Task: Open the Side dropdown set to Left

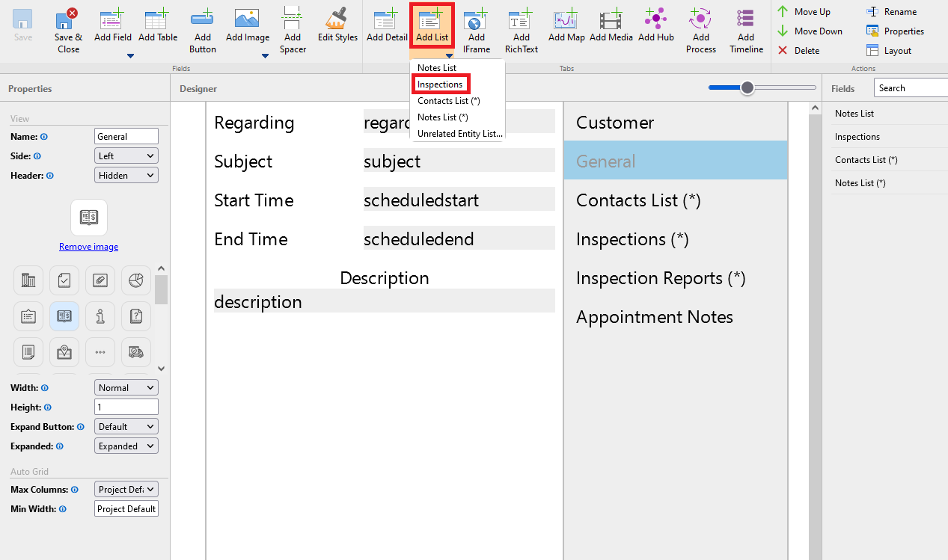Action: [126, 156]
